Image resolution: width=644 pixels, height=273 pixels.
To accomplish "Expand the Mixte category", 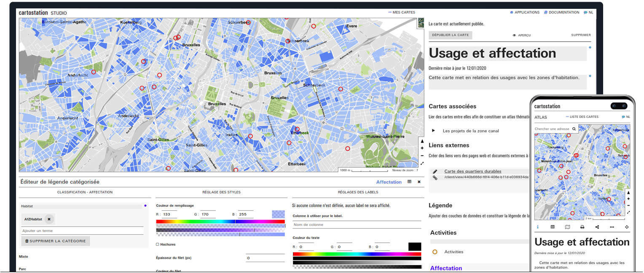I will (24, 257).
